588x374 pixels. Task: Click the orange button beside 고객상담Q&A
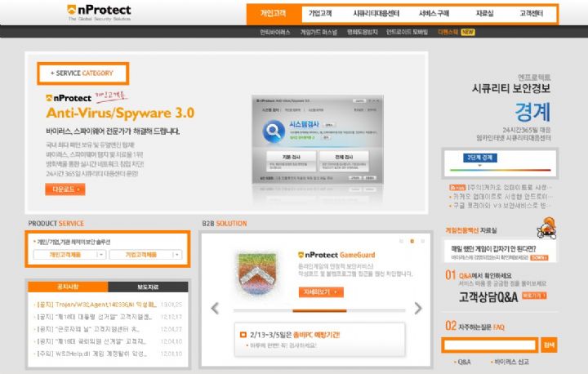(534, 296)
